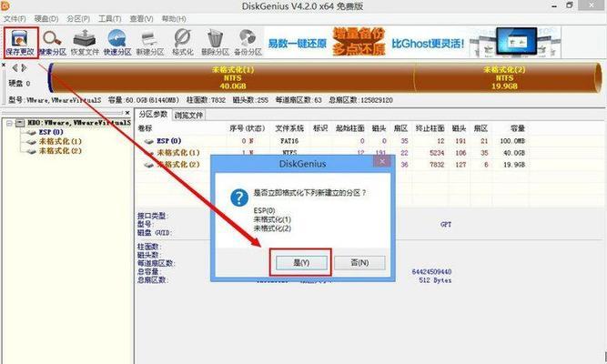This screenshot has height=364, width=607.
Task: Open the 查看(V) menu
Action: 141,18
